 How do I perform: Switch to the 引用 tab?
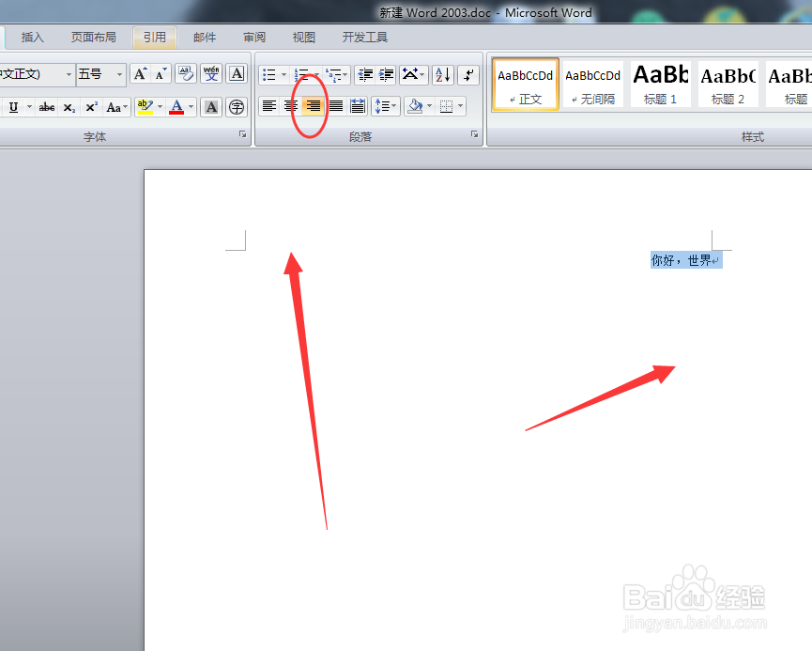pyautogui.click(x=154, y=38)
